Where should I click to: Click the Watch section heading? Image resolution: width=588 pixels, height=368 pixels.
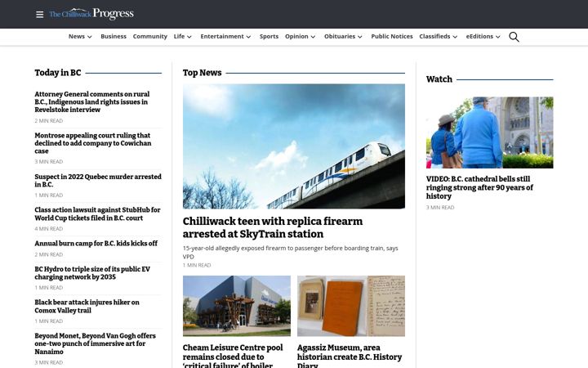click(439, 79)
